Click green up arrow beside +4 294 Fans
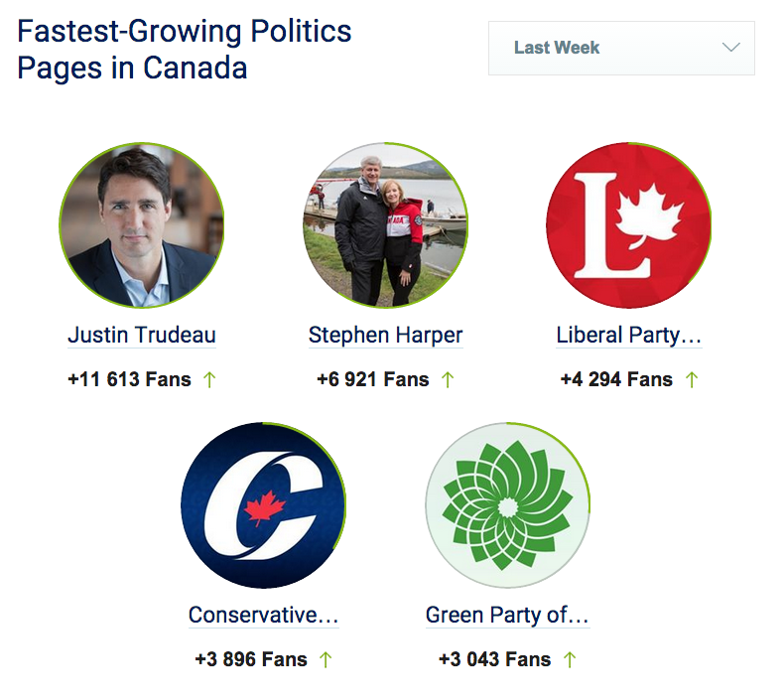 (x=692, y=379)
